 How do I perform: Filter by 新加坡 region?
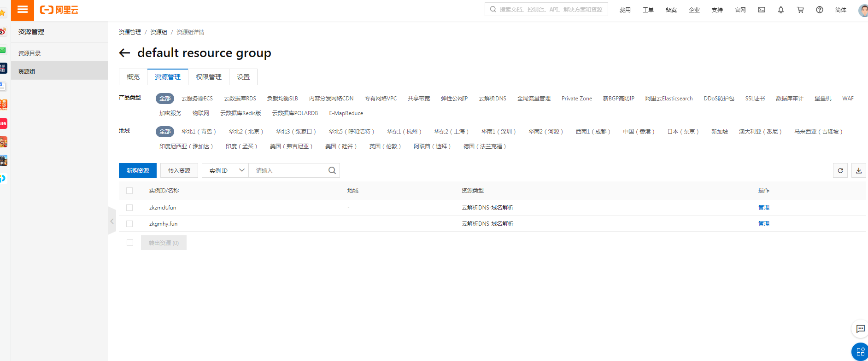click(720, 132)
